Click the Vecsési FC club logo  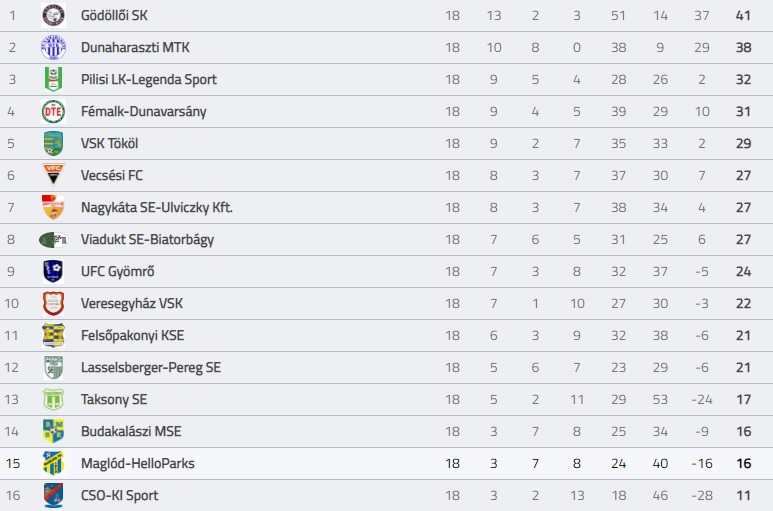(53, 175)
